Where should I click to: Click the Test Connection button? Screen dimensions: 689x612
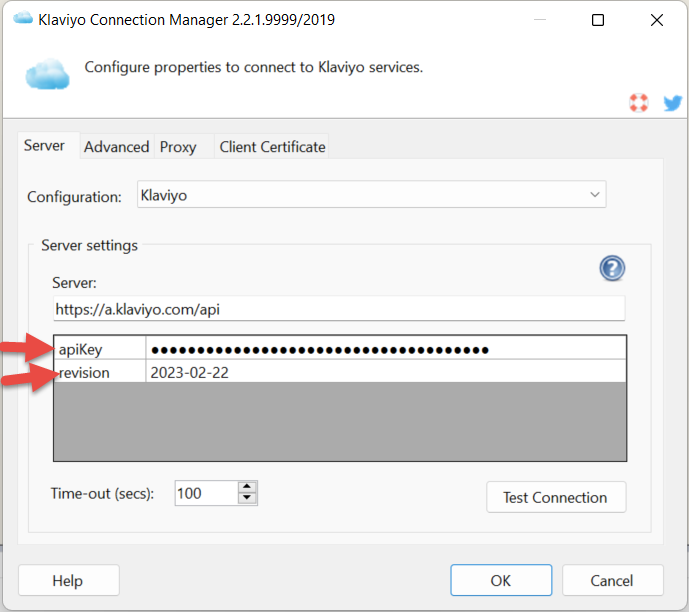pyautogui.click(x=556, y=497)
